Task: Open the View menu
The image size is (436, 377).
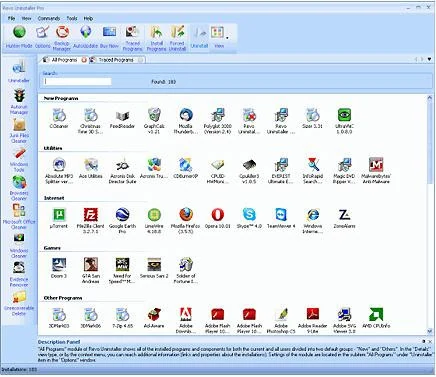Action: (26, 18)
